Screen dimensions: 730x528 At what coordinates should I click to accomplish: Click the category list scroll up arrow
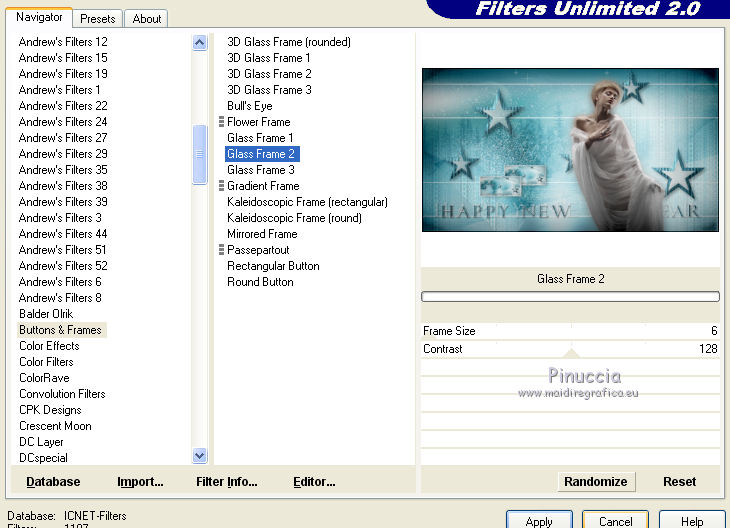(200, 43)
